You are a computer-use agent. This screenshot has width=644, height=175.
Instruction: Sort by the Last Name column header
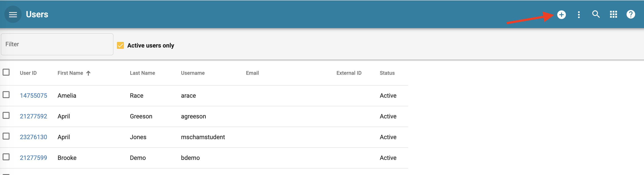(142, 73)
